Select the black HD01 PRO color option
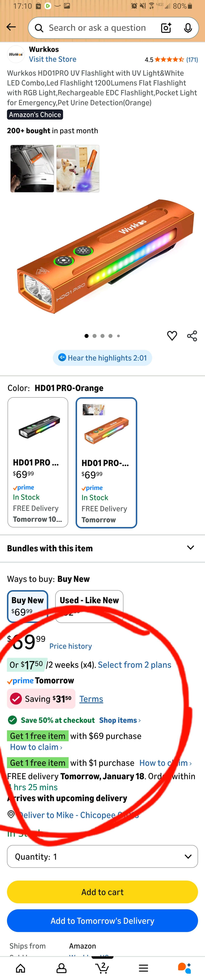205x980 pixels. click(38, 462)
